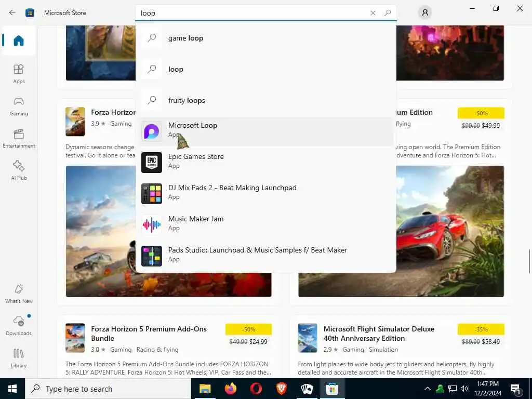Image resolution: width=532 pixels, height=399 pixels.
Task: Click the Forza jeep landscape screenshot
Action: [100, 231]
